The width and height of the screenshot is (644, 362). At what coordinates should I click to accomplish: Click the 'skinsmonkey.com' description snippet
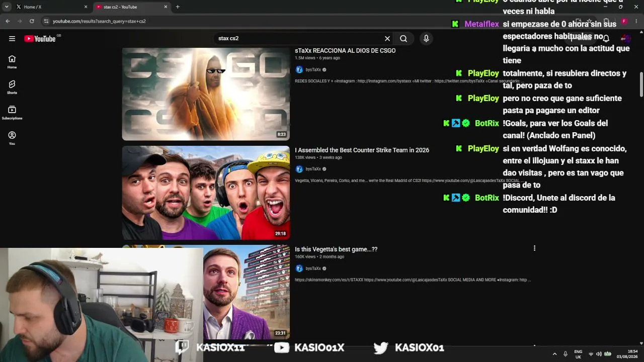click(x=413, y=280)
